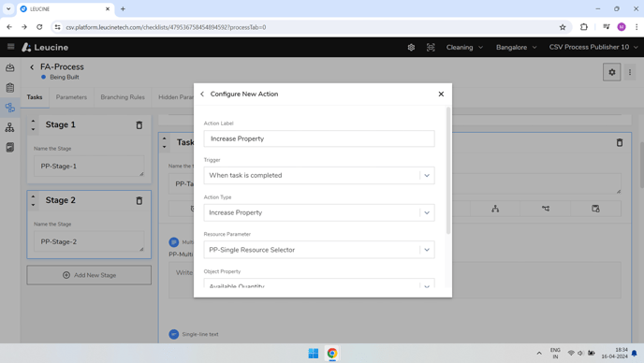Delete Stage 2 with its trash icon

[139, 201]
